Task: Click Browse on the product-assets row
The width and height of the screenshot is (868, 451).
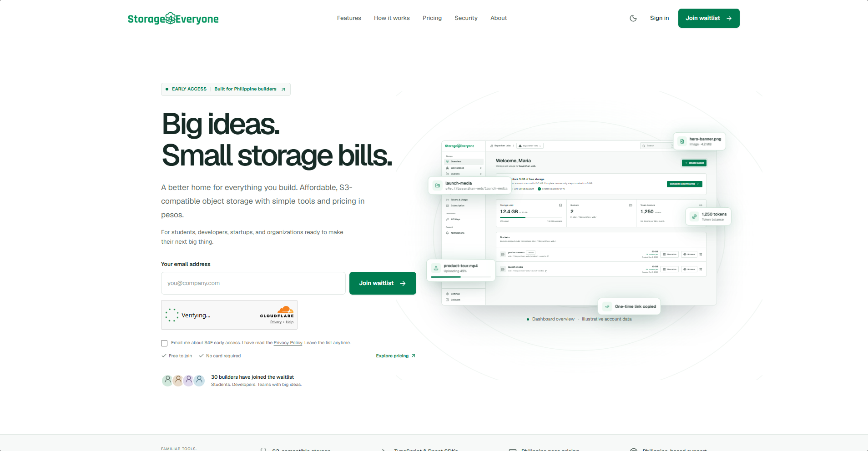Action: point(689,255)
